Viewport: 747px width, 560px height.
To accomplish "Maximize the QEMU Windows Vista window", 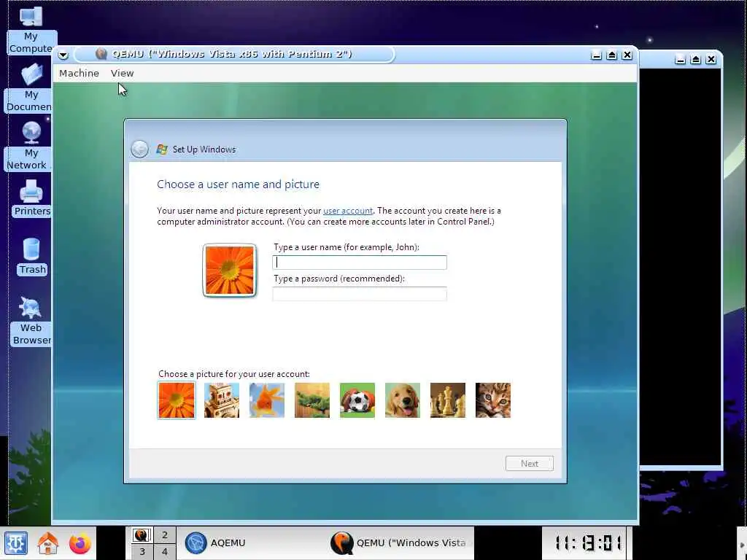I will 612,55.
